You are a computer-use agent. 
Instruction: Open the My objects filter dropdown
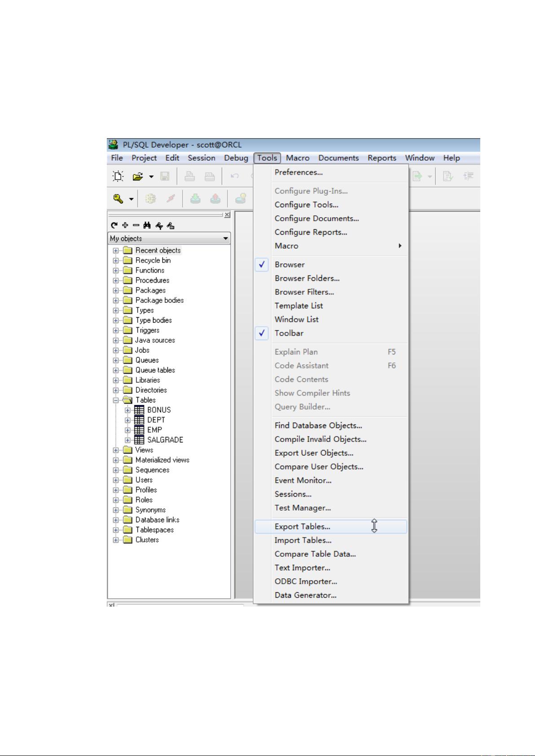tap(226, 238)
